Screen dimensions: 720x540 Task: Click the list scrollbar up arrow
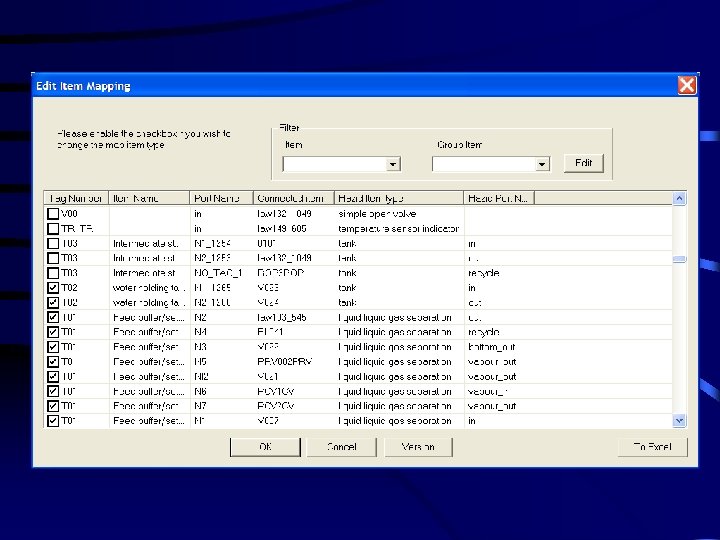(679, 198)
